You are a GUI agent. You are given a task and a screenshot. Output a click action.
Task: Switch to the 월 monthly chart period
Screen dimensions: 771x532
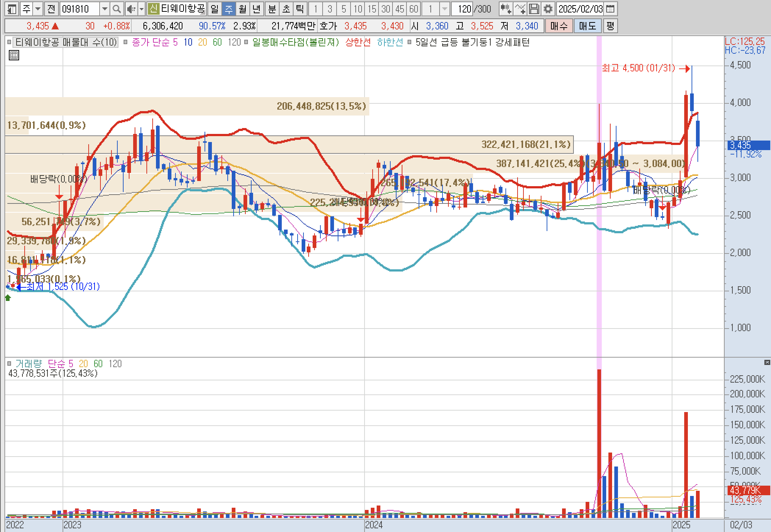(242, 9)
